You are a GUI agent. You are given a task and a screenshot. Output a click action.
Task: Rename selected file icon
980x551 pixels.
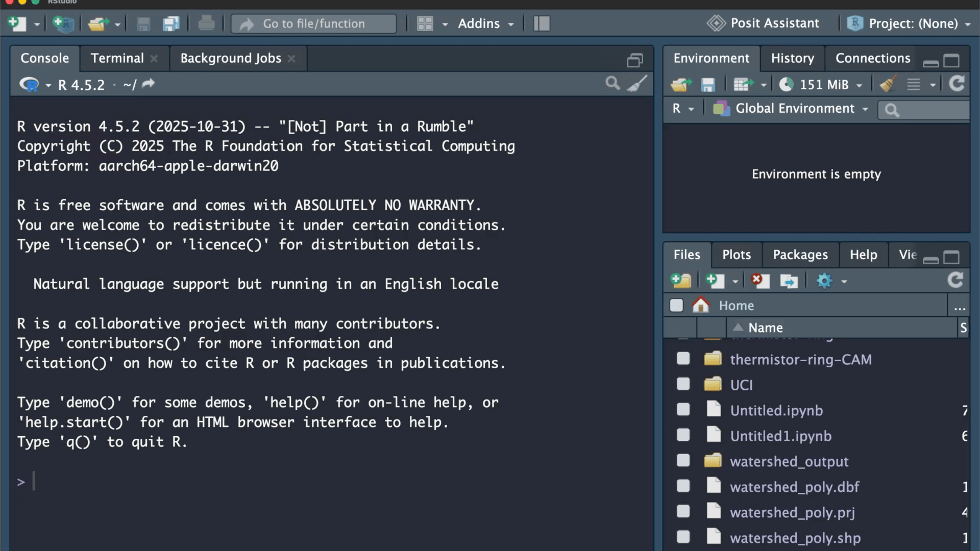(789, 281)
